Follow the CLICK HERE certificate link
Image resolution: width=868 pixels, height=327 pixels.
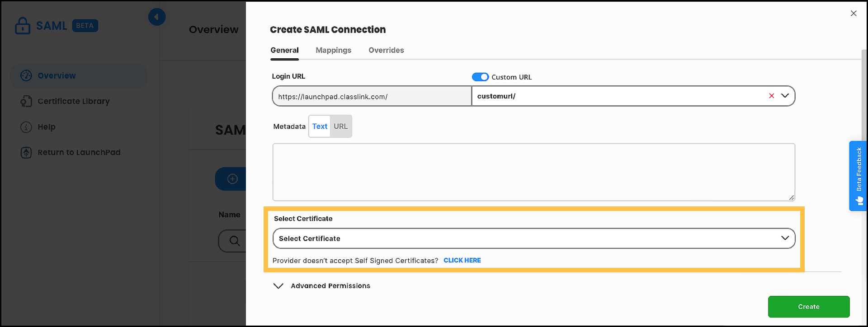462,260
